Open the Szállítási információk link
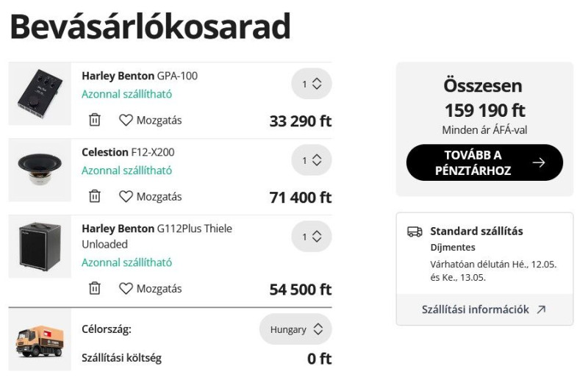 click(475, 309)
